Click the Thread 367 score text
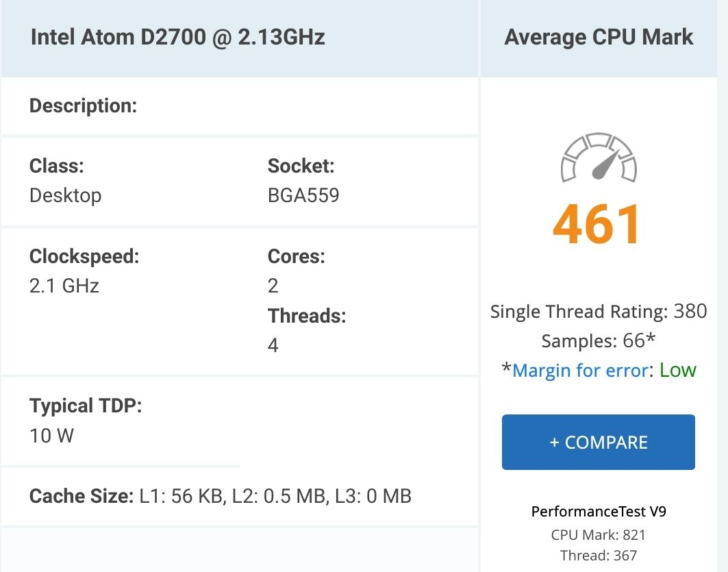 599,556
